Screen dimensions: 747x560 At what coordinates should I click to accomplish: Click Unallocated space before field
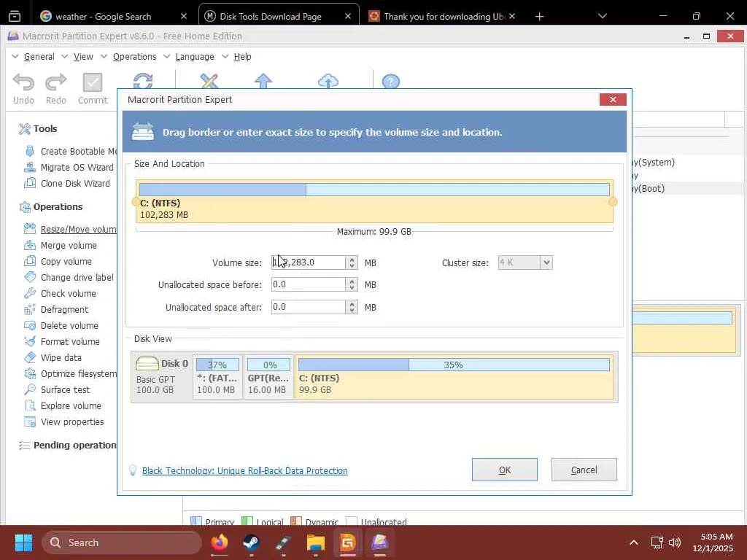click(x=309, y=285)
